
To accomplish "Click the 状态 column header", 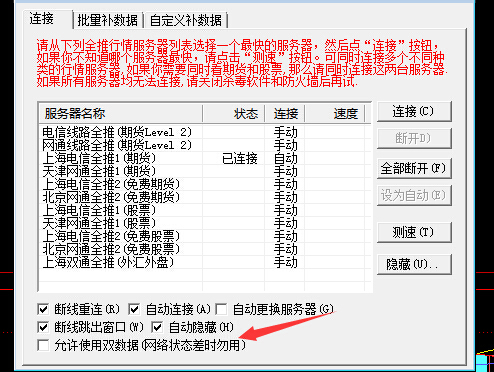I will 234,114.
